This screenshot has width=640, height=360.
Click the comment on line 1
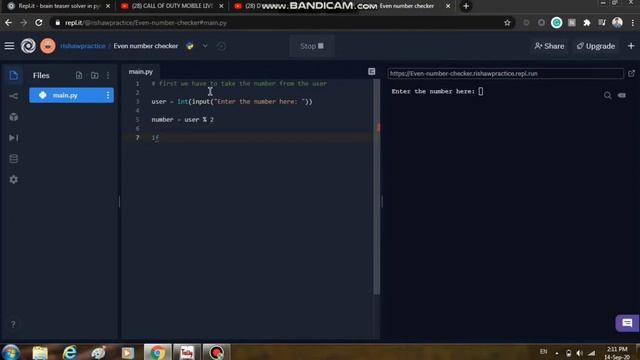tap(239, 84)
